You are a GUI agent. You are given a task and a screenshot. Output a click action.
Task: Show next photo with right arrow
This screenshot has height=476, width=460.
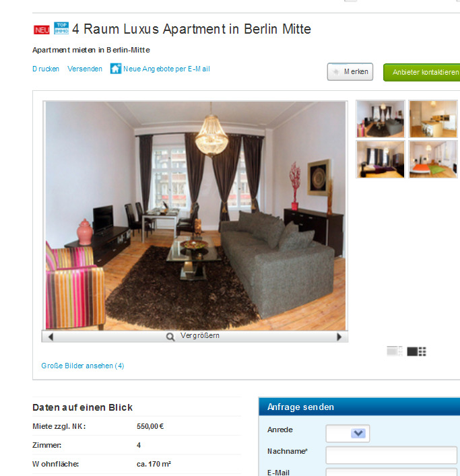point(339,337)
